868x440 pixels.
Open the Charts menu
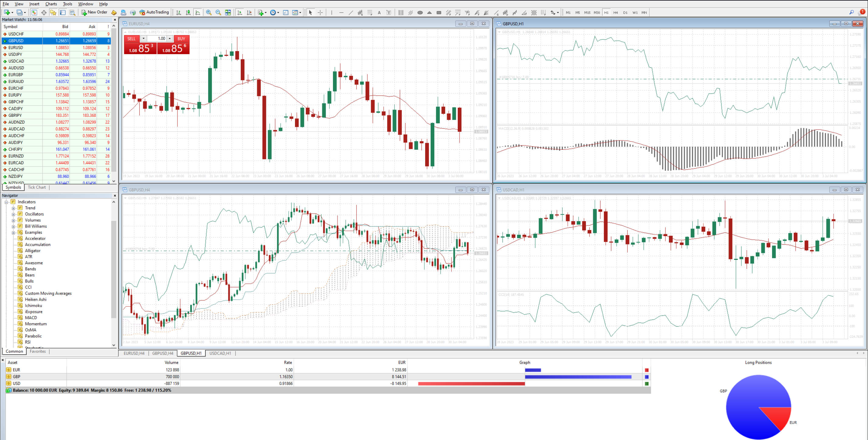pos(51,4)
